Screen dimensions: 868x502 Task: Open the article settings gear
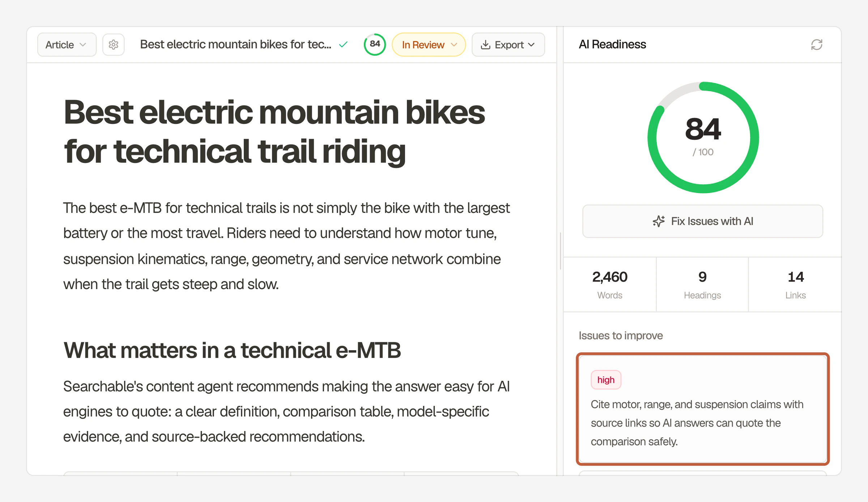[x=114, y=44]
